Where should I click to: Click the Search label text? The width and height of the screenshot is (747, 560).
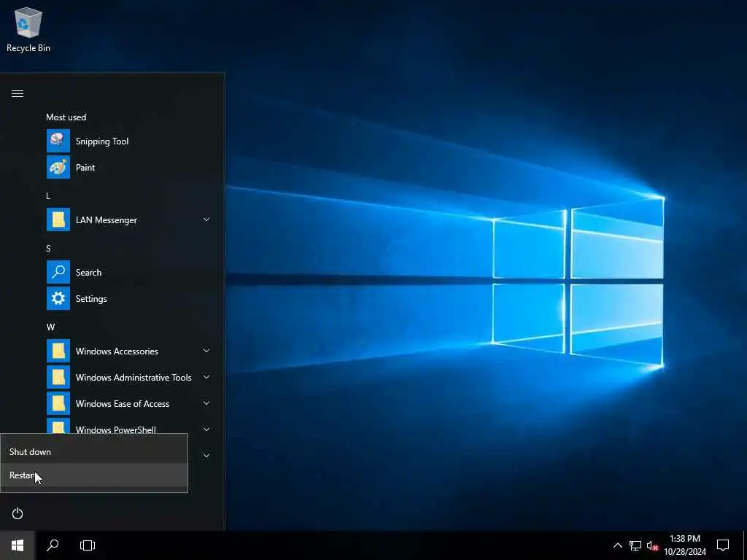(88, 273)
